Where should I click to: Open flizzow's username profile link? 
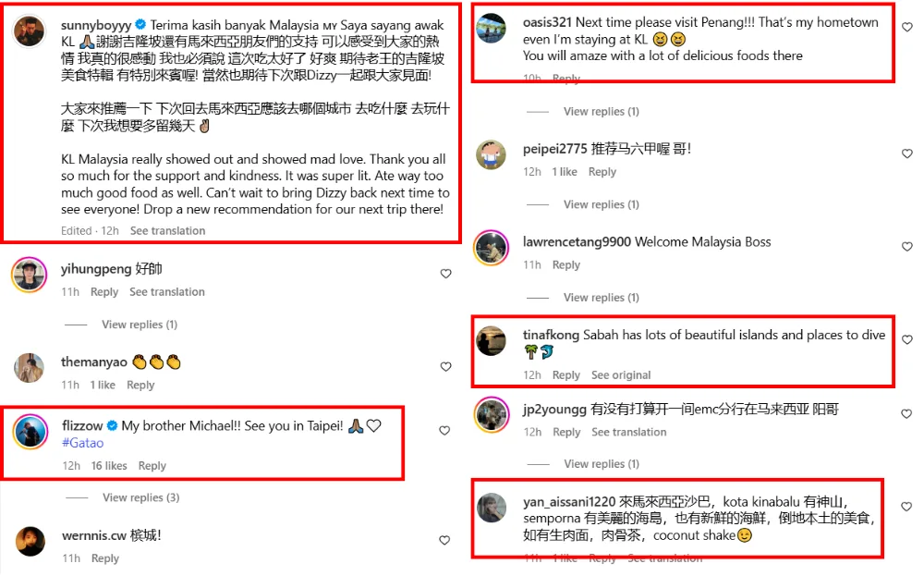82,425
